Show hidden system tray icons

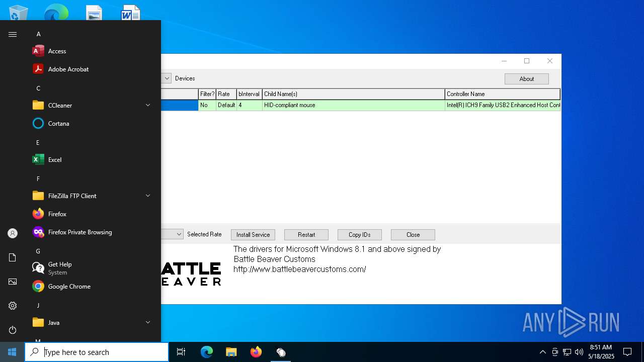[x=542, y=352]
